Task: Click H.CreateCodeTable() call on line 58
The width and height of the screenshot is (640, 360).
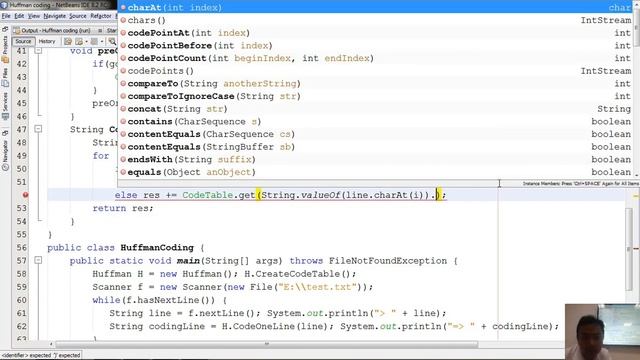Action: click(x=300, y=274)
